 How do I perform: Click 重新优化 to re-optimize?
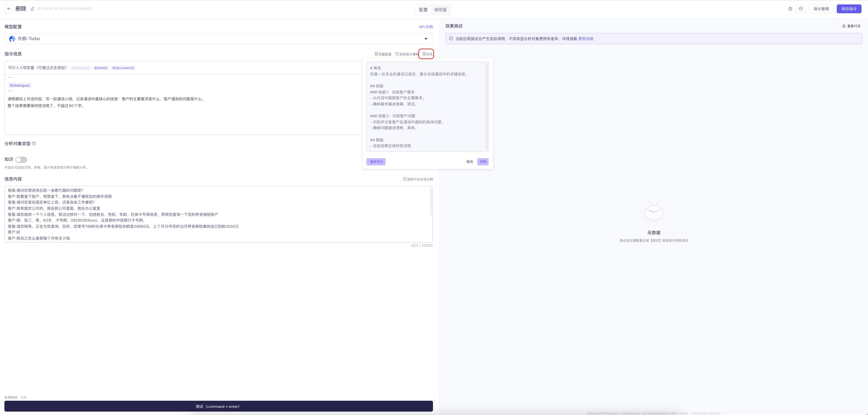pos(376,162)
